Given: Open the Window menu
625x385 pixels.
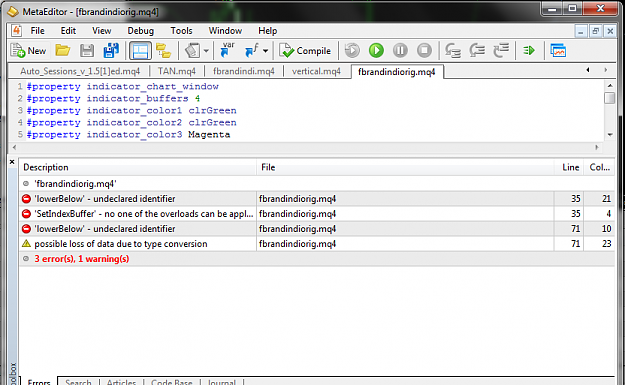Looking at the screenshot, I should coord(225,31).
